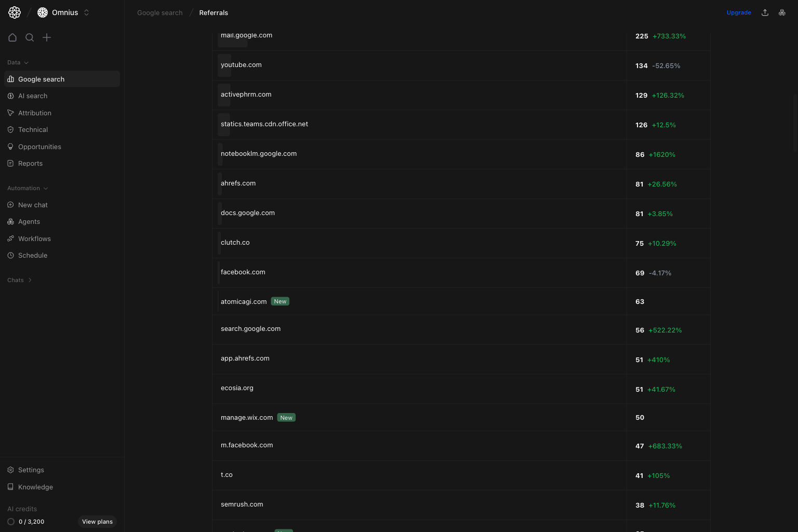Open Opportunities from the sidebar
Screen dimensions: 798x532
click(x=39, y=147)
